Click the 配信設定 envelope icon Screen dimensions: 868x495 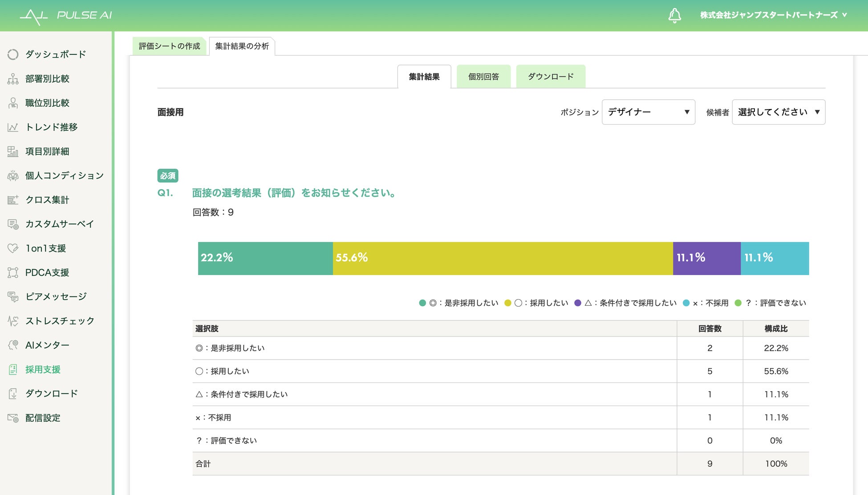tap(13, 418)
